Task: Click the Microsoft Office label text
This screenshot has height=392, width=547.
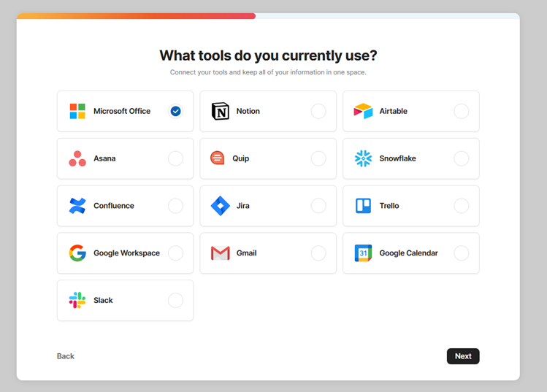Action: point(122,111)
